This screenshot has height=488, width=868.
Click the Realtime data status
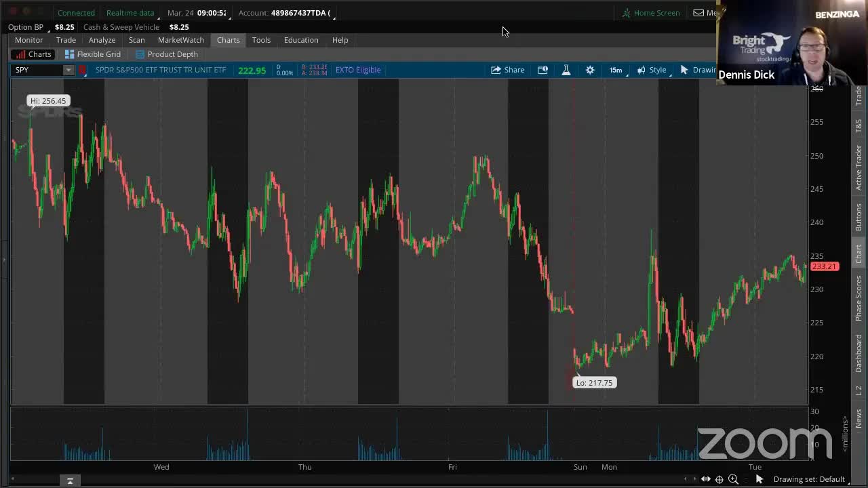(130, 13)
